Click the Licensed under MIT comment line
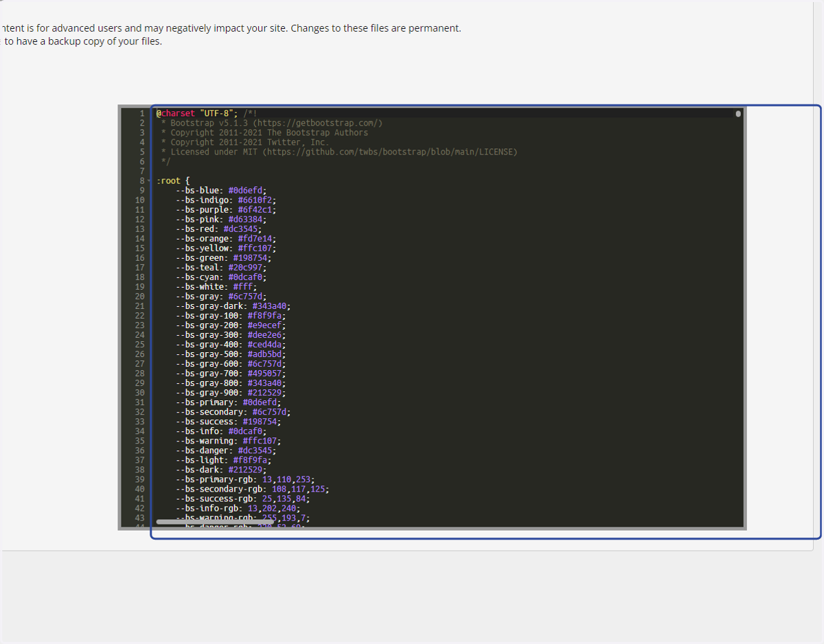 click(339, 152)
